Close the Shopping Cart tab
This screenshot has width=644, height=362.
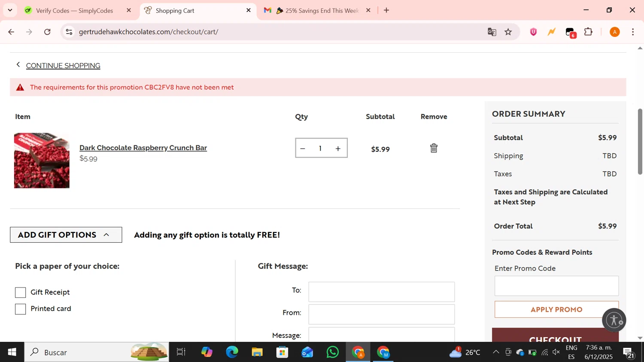pyautogui.click(x=248, y=10)
